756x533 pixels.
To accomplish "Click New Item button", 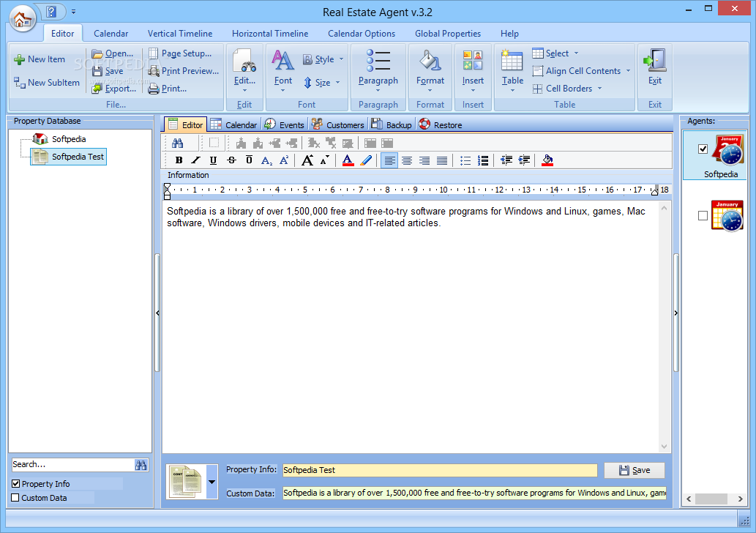I will [x=40, y=59].
